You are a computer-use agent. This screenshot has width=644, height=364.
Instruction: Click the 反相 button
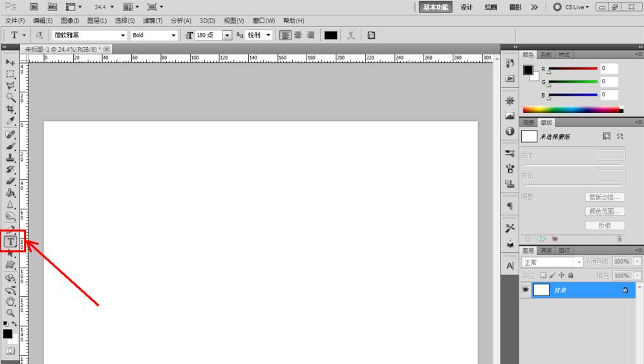click(605, 226)
